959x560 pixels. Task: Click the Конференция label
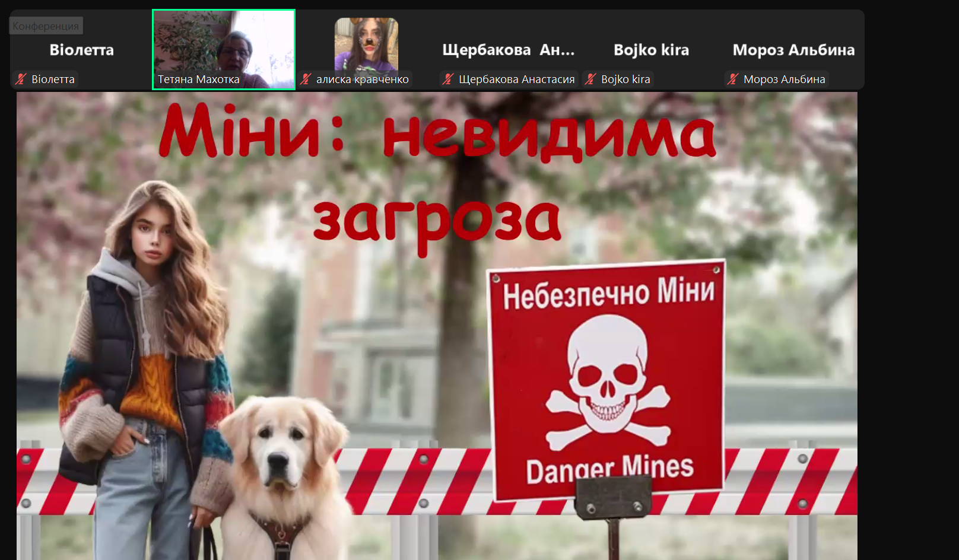click(x=46, y=26)
